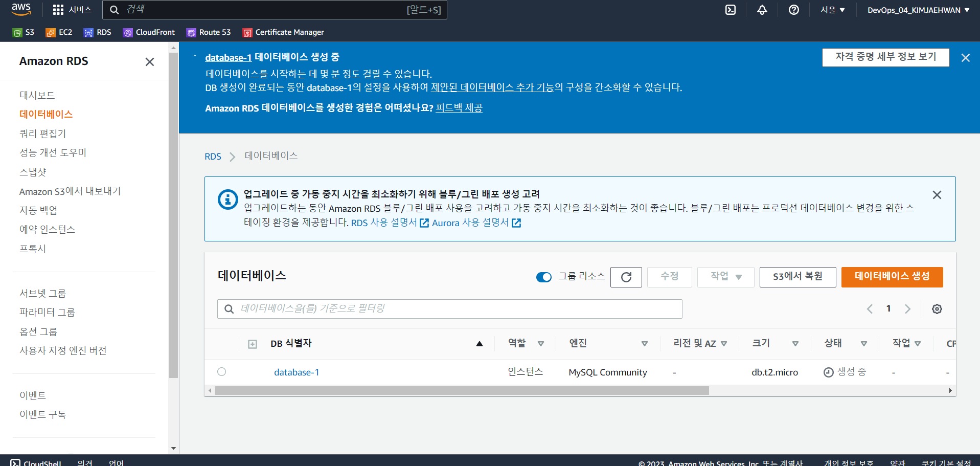Viewport: 980px width, 466px height.
Task: Sort by the 엔진 column
Action: [645, 344]
